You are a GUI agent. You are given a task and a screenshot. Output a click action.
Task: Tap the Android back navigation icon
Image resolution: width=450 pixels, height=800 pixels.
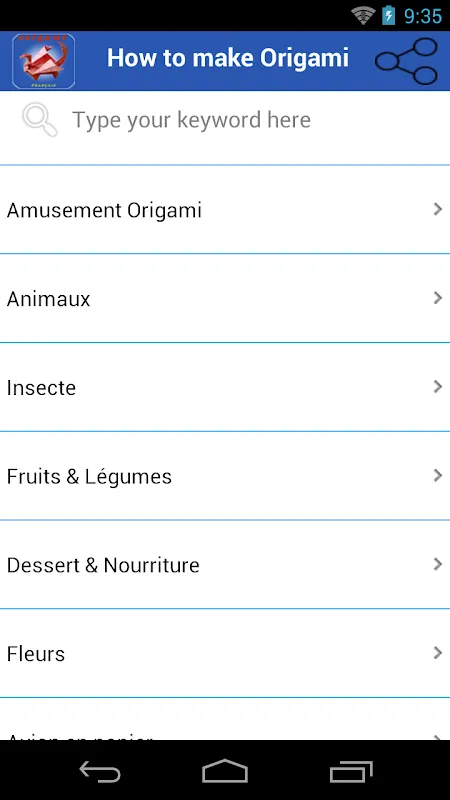100,770
